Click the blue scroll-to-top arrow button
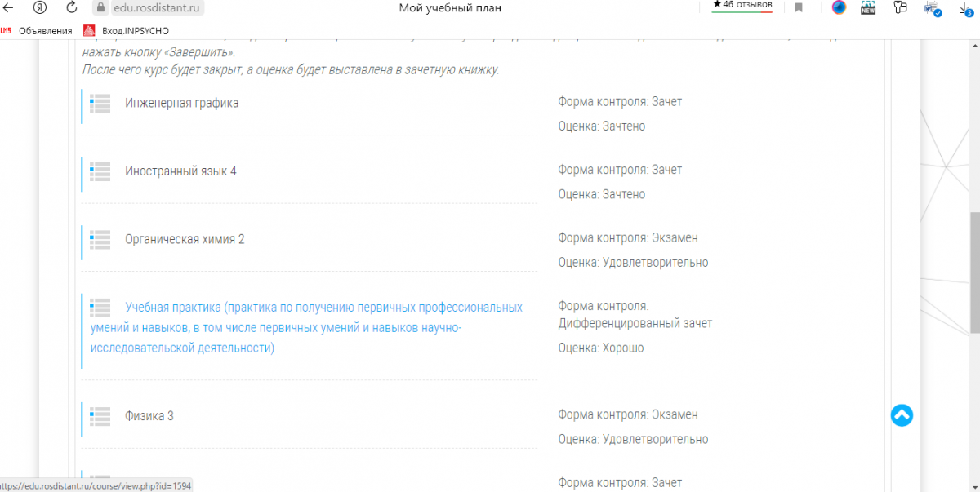Viewport: 980px width, 492px height. [902, 415]
